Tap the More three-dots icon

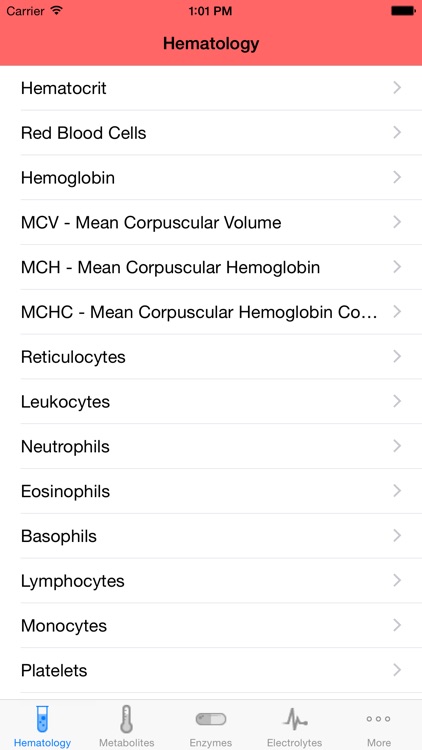(378, 719)
